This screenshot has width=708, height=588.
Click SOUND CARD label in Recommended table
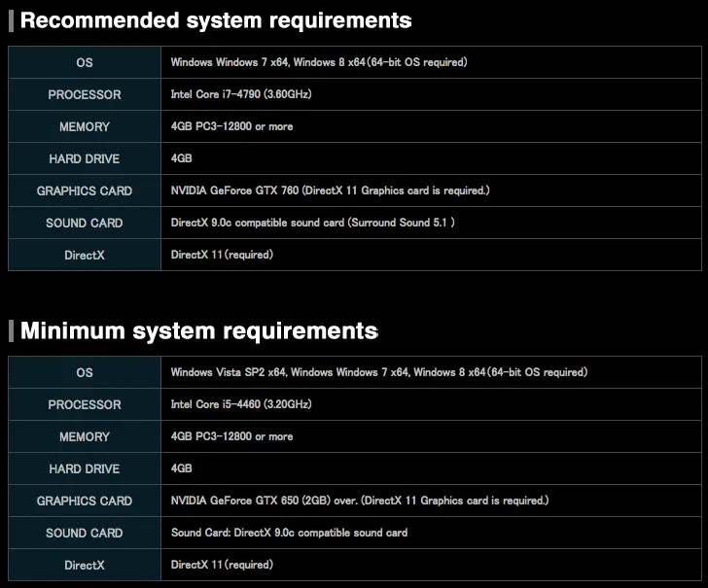pyautogui.click(x=85, y=223)
